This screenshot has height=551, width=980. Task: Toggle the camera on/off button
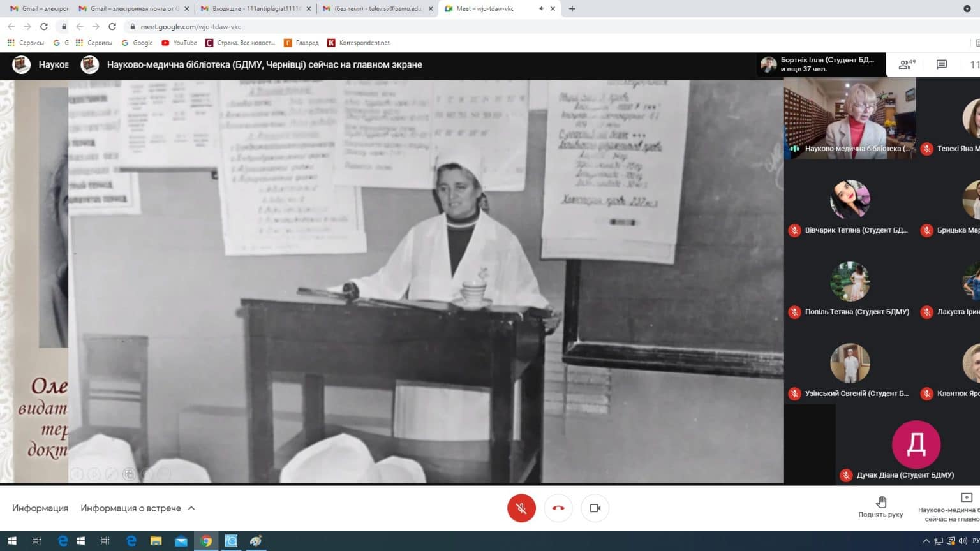point(595,508)
